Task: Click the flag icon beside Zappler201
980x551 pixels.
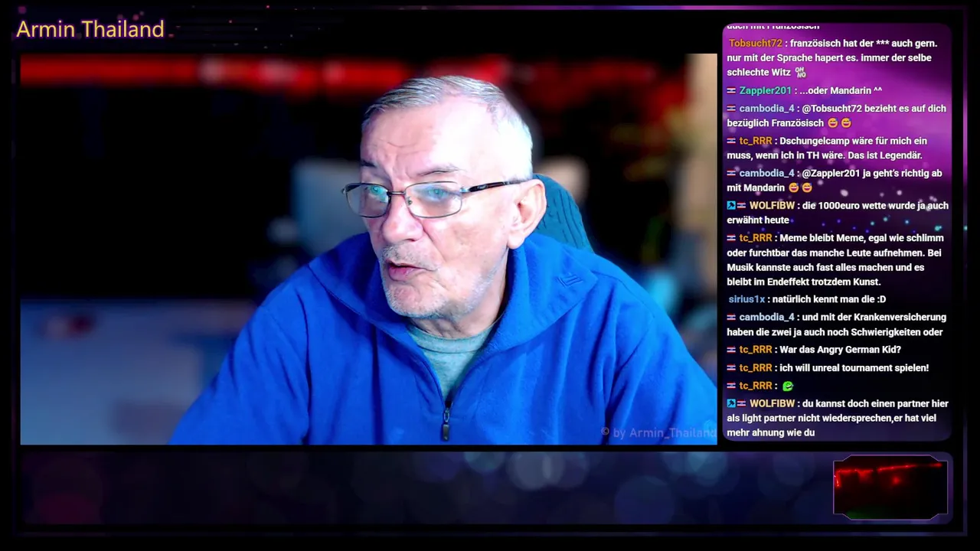Action: click(x=731, y=90)
